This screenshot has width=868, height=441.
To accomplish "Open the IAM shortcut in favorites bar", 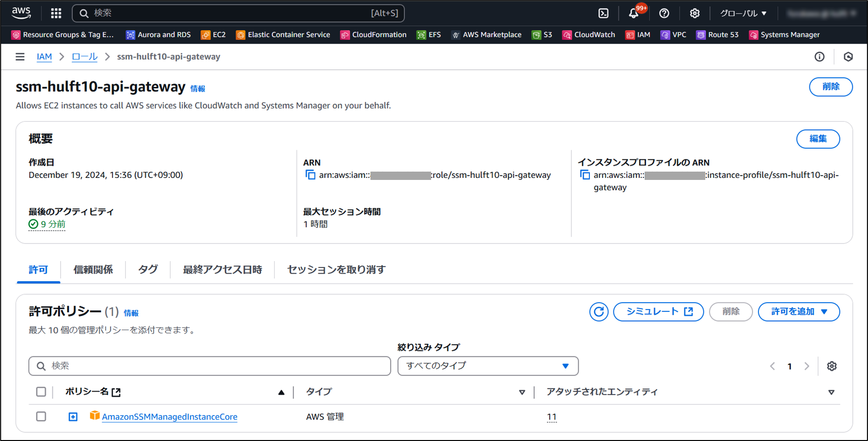I will click(638, 35).
